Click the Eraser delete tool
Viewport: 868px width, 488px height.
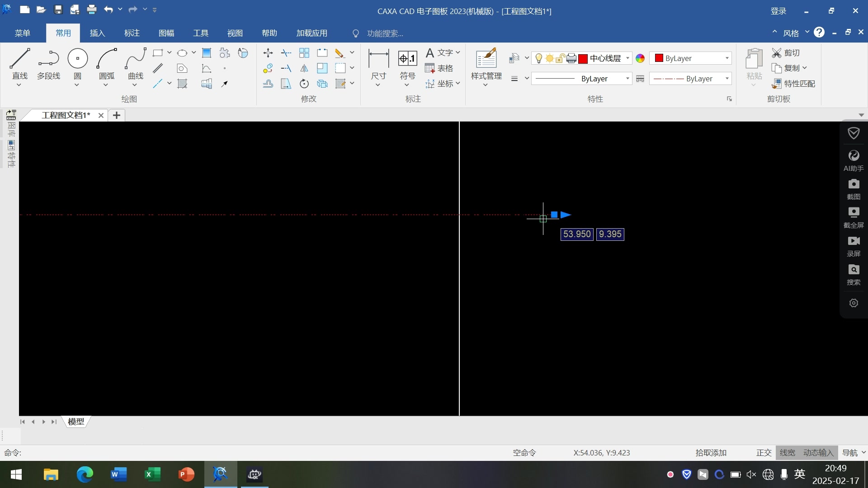click(x=340, y=53)
